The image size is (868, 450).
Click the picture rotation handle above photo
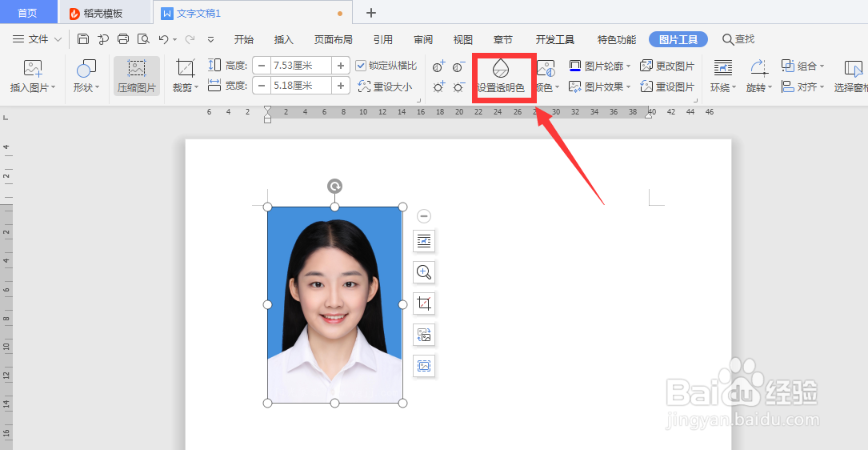(335, 186)
